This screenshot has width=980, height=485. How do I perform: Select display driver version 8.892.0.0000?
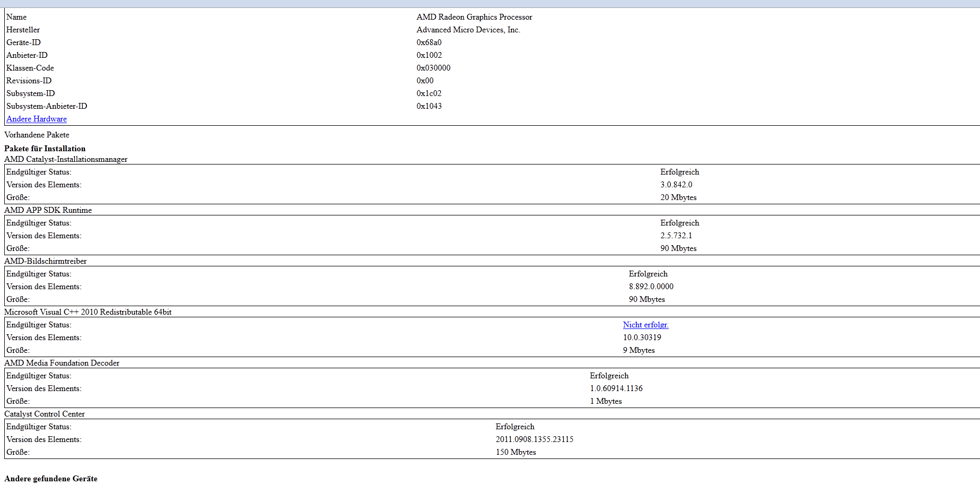coord(651,287)
